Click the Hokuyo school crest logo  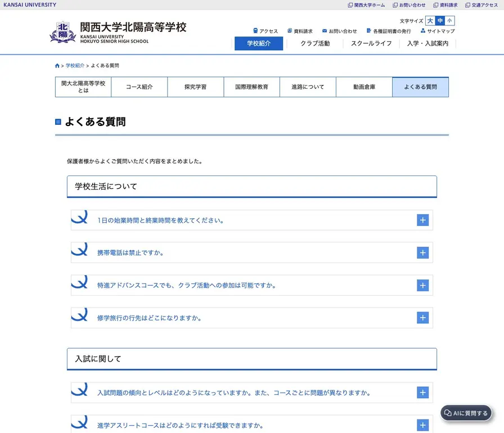tap(62, 32)
